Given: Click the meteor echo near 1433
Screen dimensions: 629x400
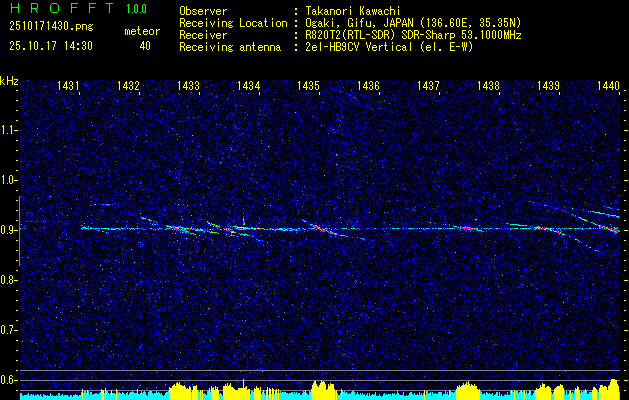Looking at the screenshot, I should tap(181, 229).
